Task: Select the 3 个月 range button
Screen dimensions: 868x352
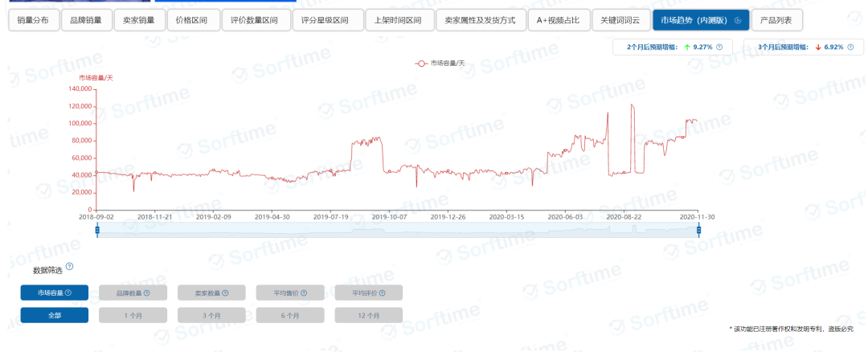Action: tap(211, 316)
